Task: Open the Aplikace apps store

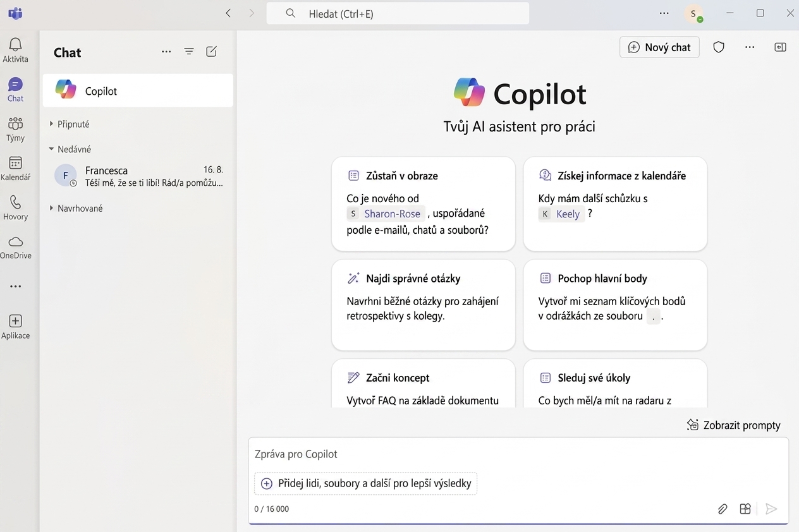Action: [15, 327]
